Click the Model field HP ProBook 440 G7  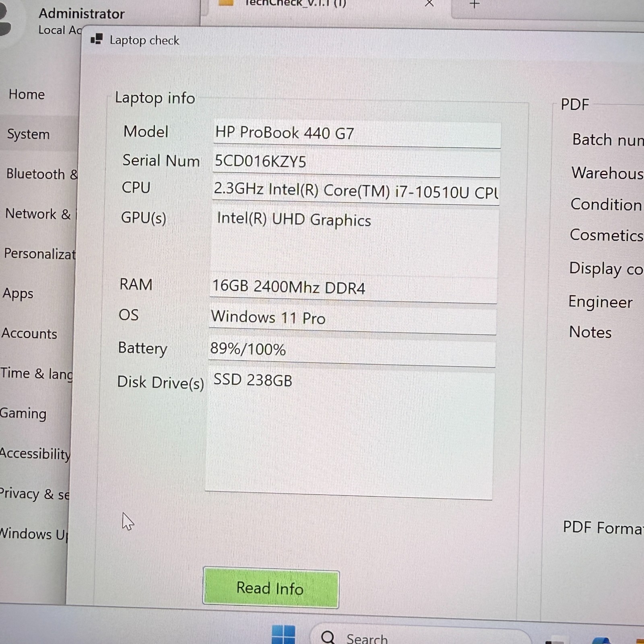coord(357,134)
